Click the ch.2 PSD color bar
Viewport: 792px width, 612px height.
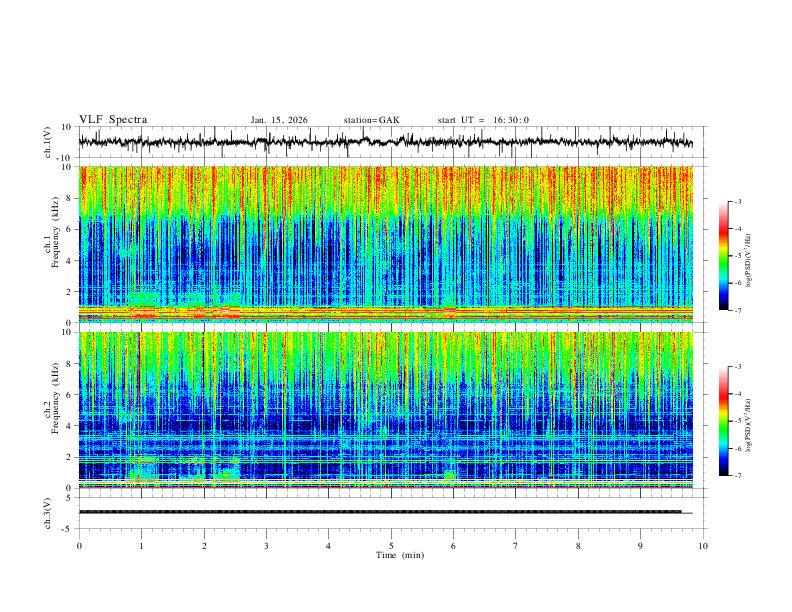tap(724, 421)
